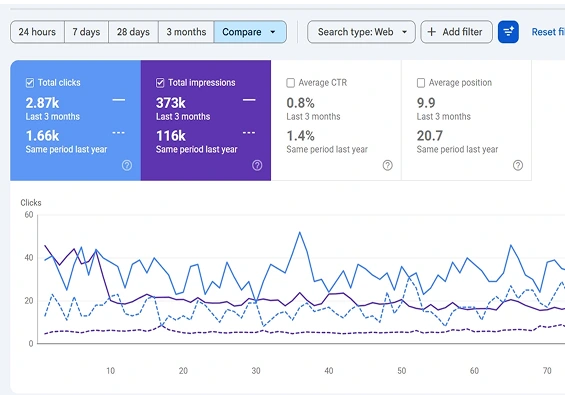Choose the 3 months date range
The width and height of the screenshot is (565, 395).
tap(186, 32)
